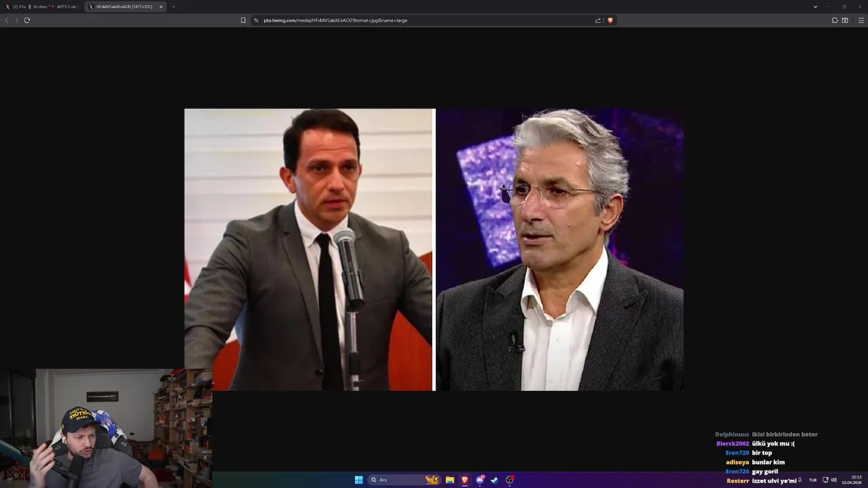868x488 pixels.
Task: Click the displayed two-person image
Action: (x=434, y=249)
